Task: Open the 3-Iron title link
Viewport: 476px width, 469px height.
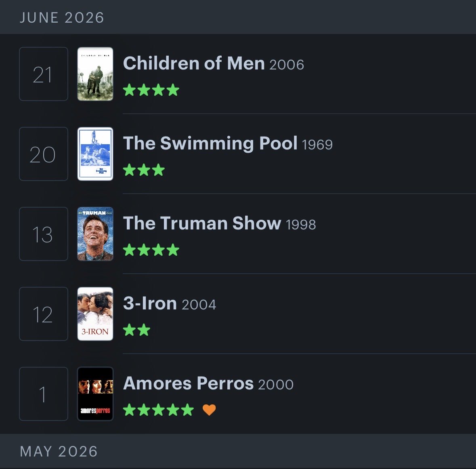Action: [x=150, y=303]
